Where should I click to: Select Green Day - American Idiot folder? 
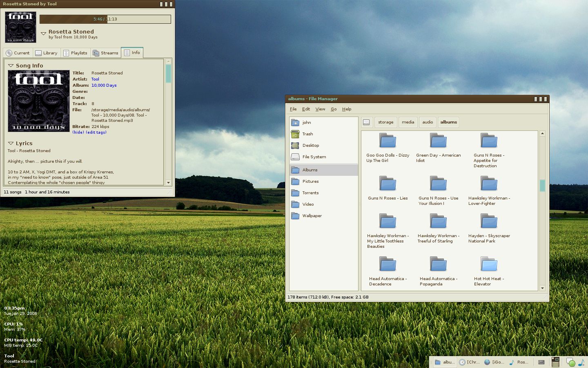coord(438,148)
